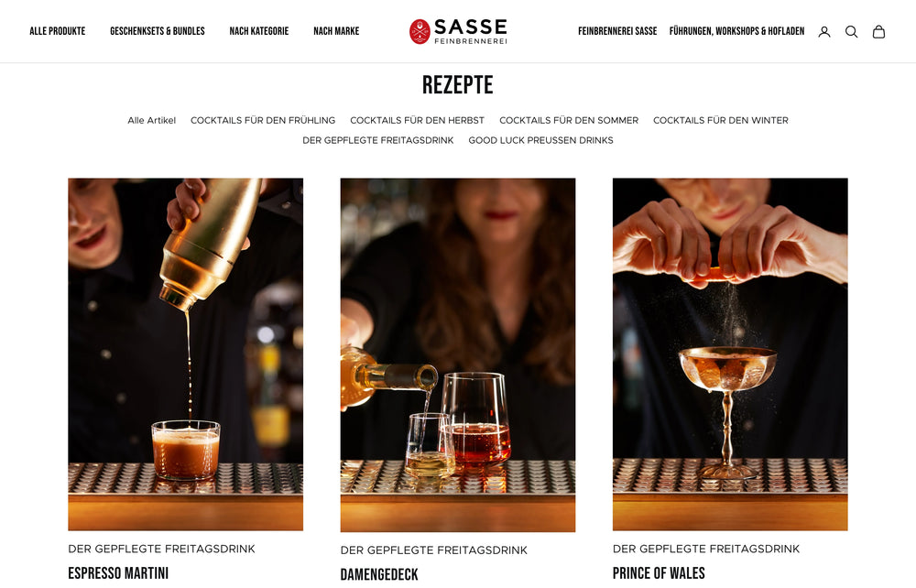Select Good Luck Preussen Drinks filter
916x588 pixels.
pos(541,140)
